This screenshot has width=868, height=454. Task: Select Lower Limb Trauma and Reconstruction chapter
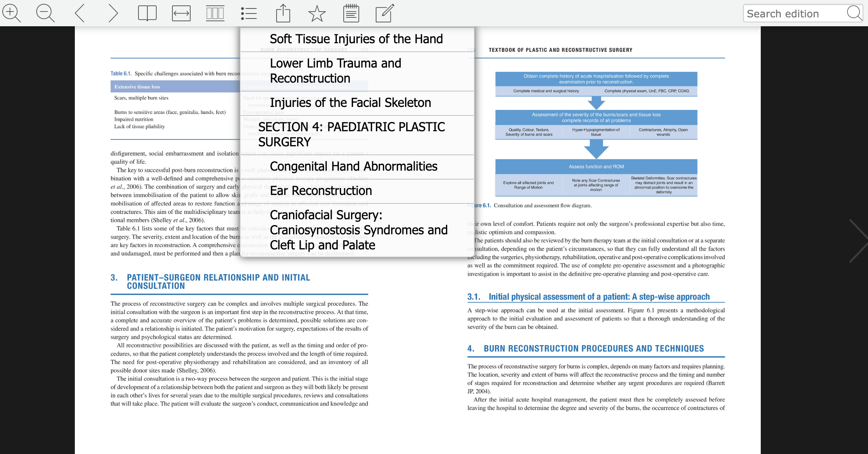[x=357, y=71]
